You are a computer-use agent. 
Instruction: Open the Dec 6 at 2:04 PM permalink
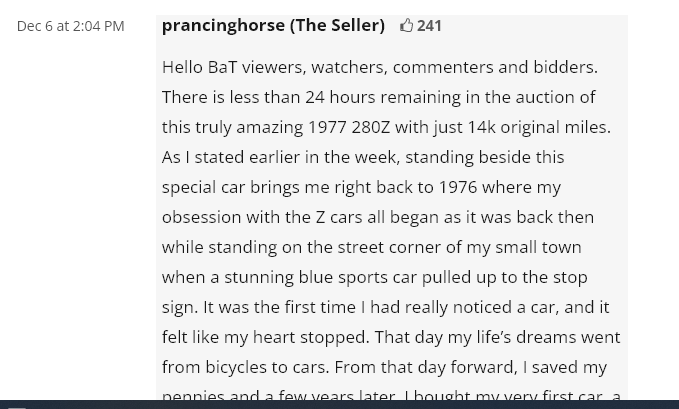tap(71, 26)
